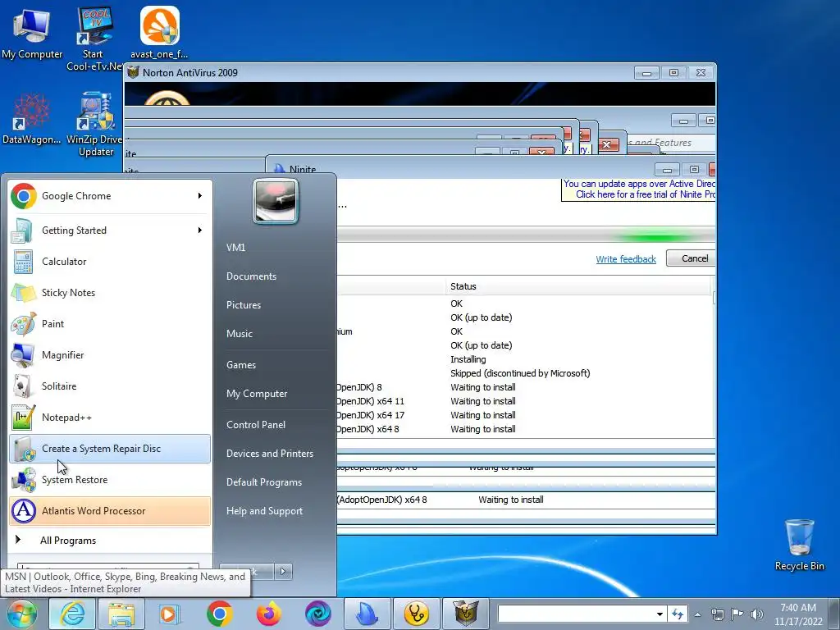Open Music from the Start menu
Image resolution: width=840 pixels, height=630 pixels.
pos(240,334)
